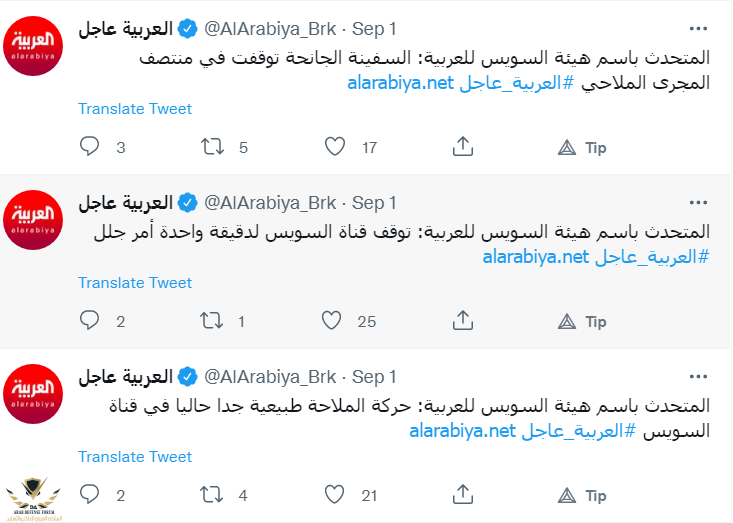Like the third tweet with 21 likes
The image size is (733, 523).
point(334,494)
